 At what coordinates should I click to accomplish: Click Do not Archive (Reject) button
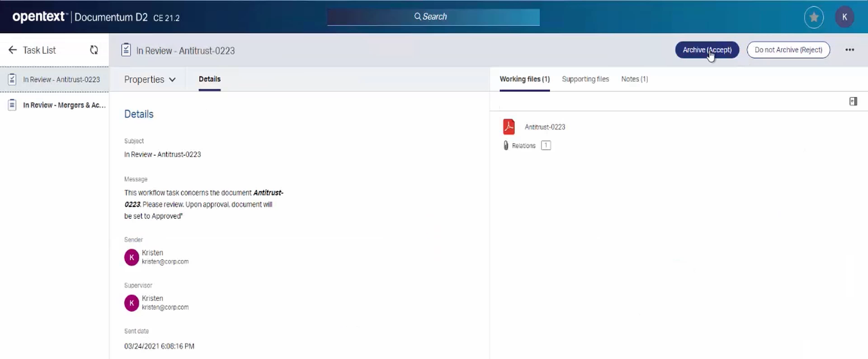click(788, 50)
